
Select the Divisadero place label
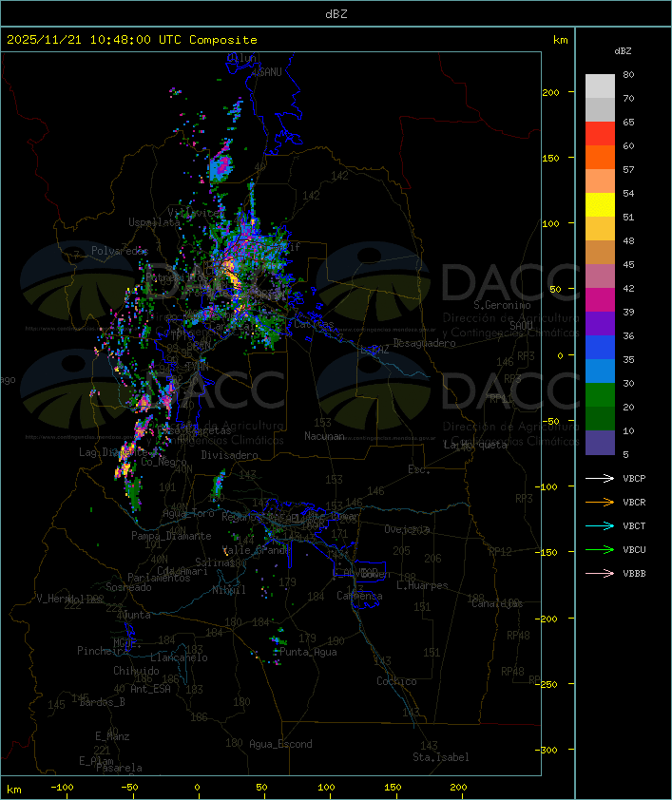point(229,454)
